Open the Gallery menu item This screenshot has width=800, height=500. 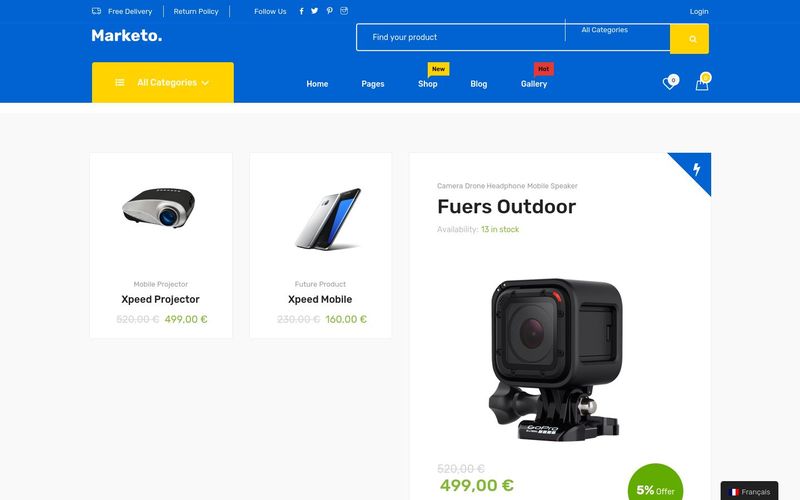click(534, 84)
